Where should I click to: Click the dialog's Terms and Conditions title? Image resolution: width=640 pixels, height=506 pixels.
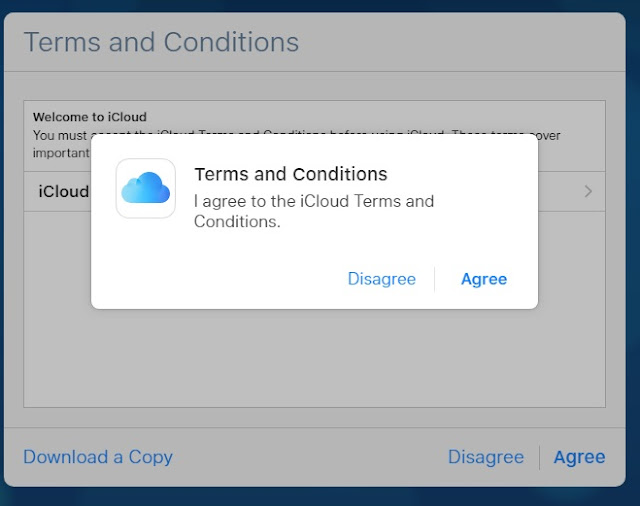[x=291, y=174]
